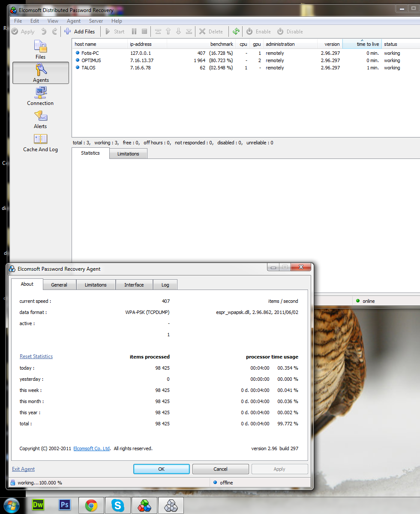
Task: Click Cancel in Agent window
Action: coord(220,469)
